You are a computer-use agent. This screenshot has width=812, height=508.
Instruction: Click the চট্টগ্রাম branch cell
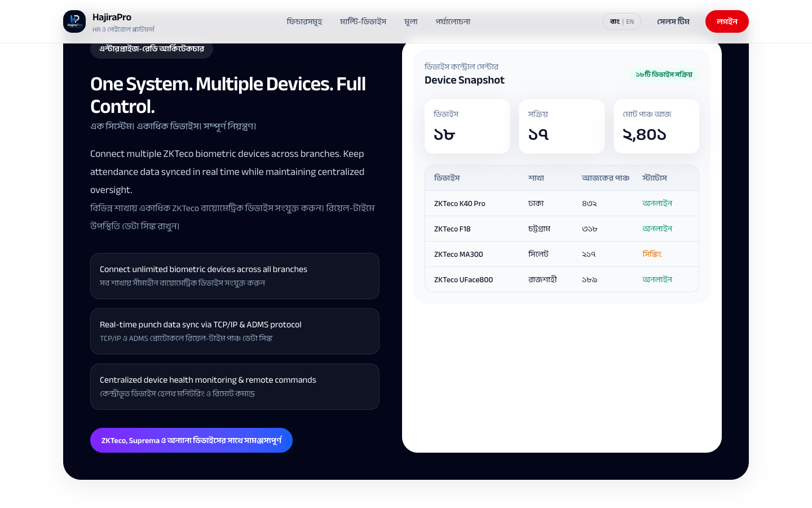(x=539, y=229)
